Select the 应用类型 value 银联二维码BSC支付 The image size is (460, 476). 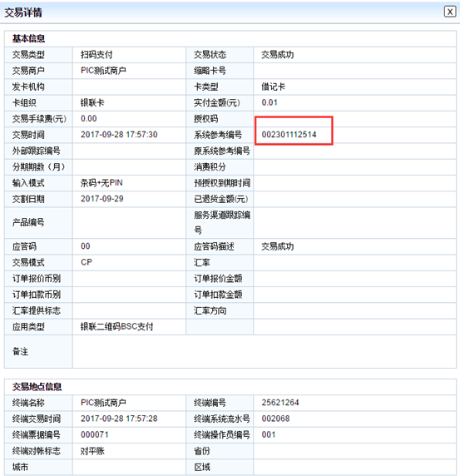pyautogui.click(x=116, y=327)
